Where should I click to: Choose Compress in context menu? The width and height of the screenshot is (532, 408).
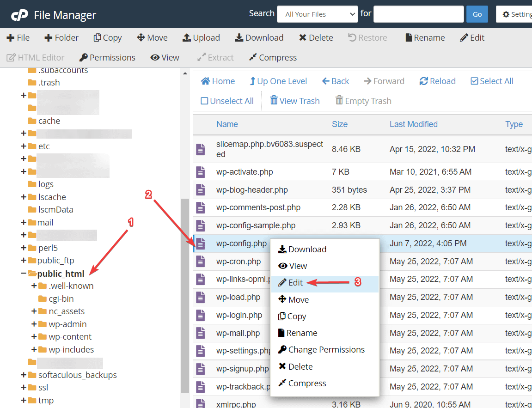(x=324, y=383)
